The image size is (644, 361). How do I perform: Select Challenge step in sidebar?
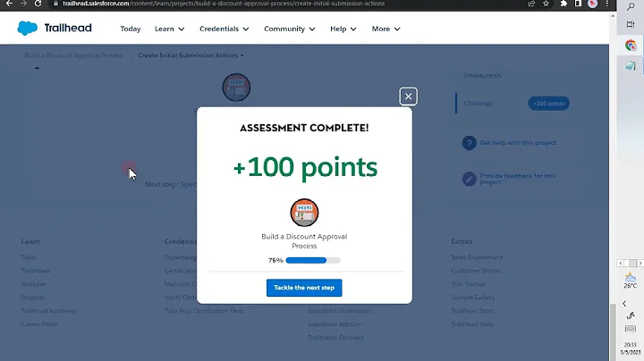tap(479, 104)
